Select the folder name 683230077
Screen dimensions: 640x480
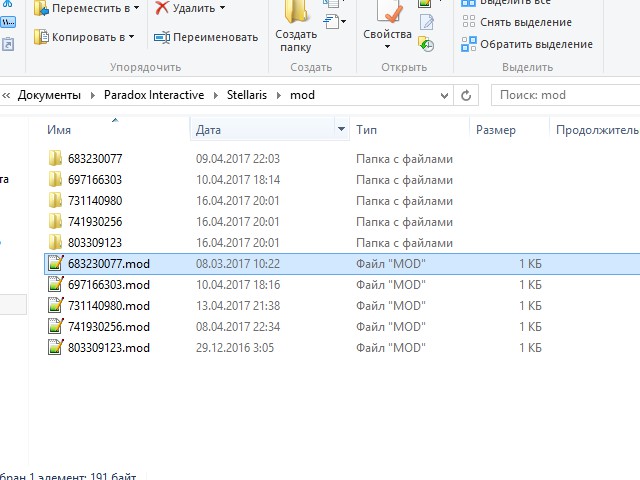point(95,158)
